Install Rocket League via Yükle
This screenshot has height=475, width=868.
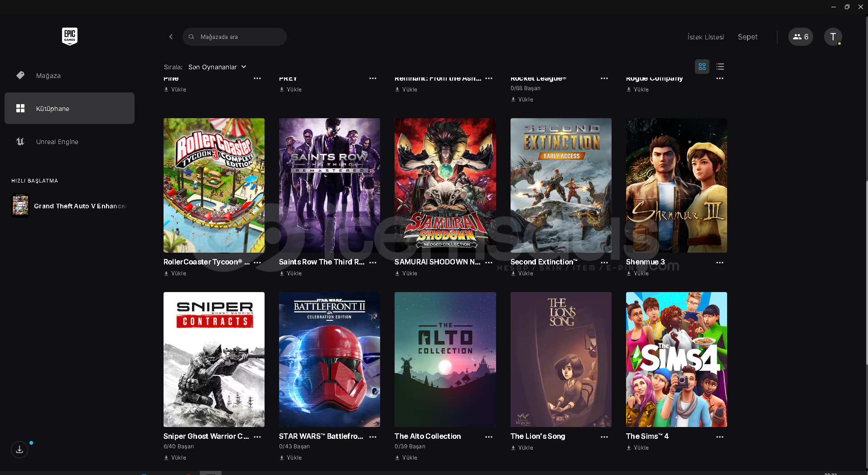point(522,100)
